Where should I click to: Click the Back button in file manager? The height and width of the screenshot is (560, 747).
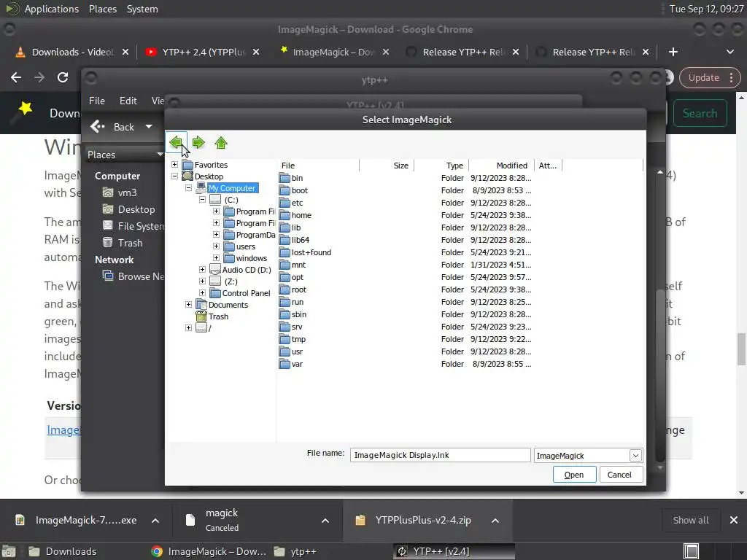[x=114, y=127]
